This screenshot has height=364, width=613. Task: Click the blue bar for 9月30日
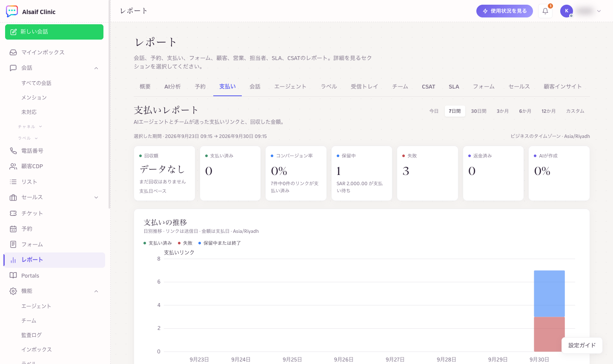549,294
